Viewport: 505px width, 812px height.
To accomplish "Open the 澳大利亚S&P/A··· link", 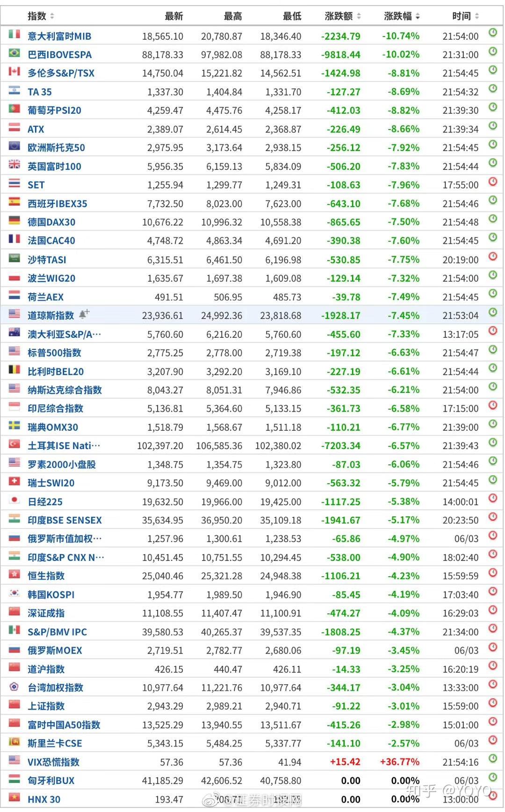I will coord(64,334).
